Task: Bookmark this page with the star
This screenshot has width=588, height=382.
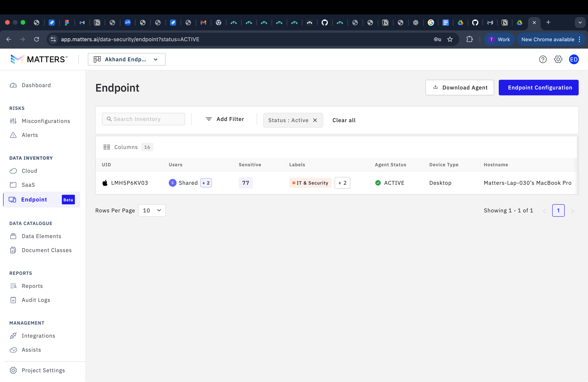Action: [x=450, y=39]
